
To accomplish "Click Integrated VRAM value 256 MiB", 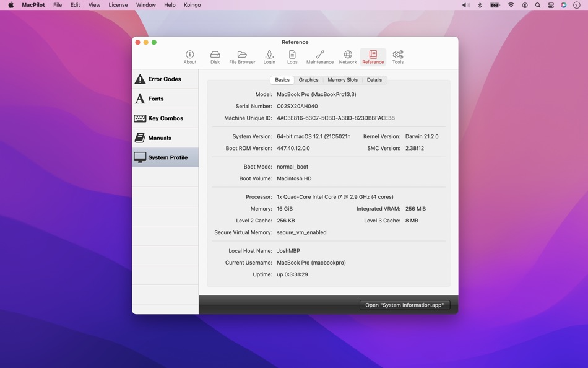I will 415,209.
